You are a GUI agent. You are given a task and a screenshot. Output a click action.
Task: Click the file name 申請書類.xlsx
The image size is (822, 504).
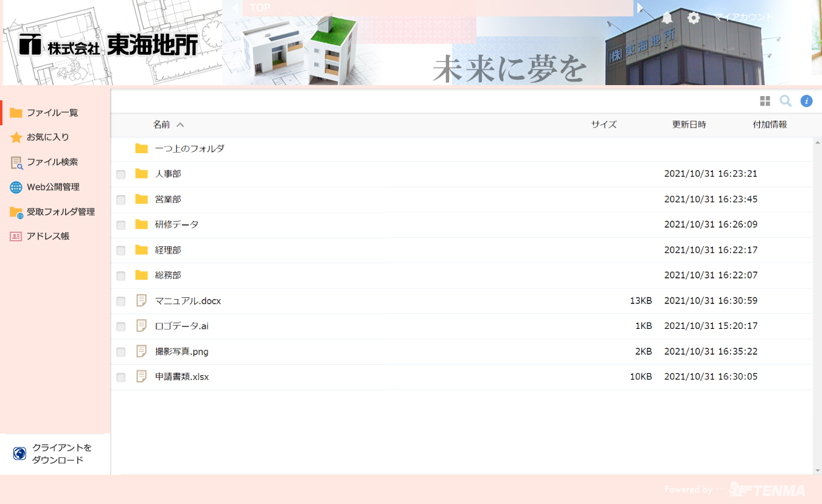[x=182, y=377]
